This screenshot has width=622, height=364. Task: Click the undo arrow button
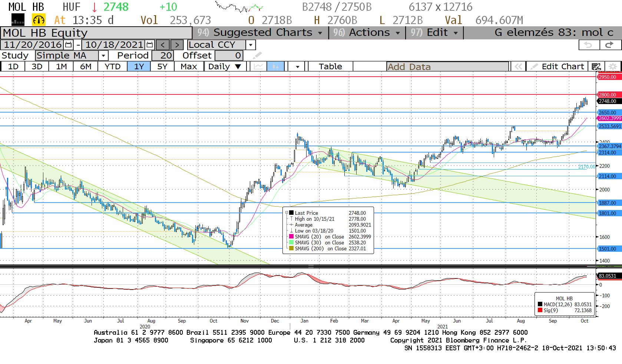[589, 45]
